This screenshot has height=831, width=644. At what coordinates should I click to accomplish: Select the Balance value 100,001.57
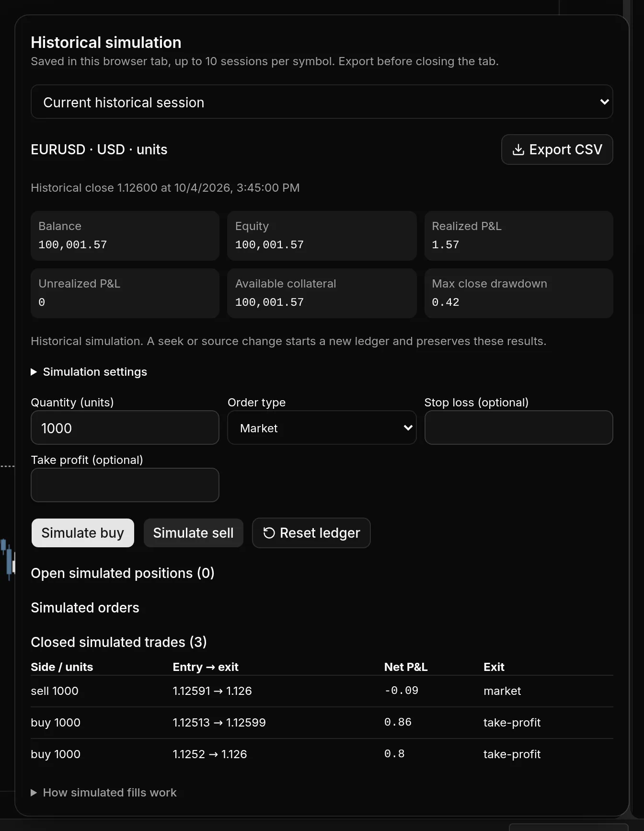(x=73, y=245)
